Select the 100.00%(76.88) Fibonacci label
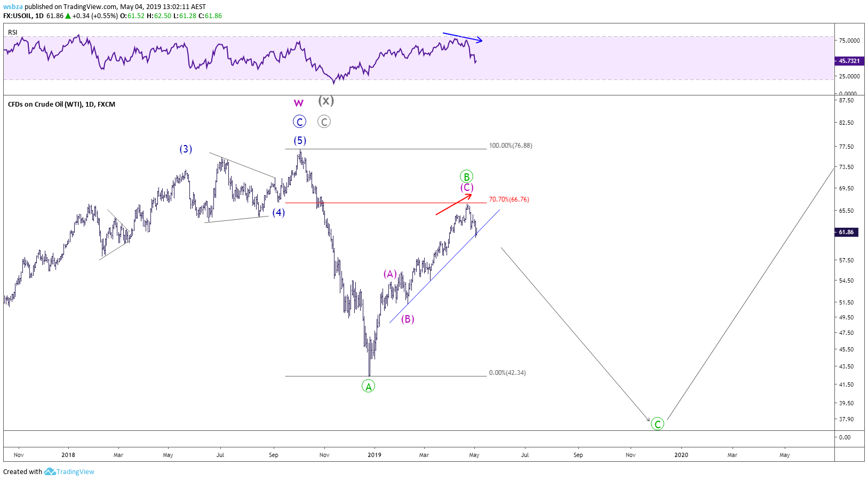 click(x=511, y=146)
